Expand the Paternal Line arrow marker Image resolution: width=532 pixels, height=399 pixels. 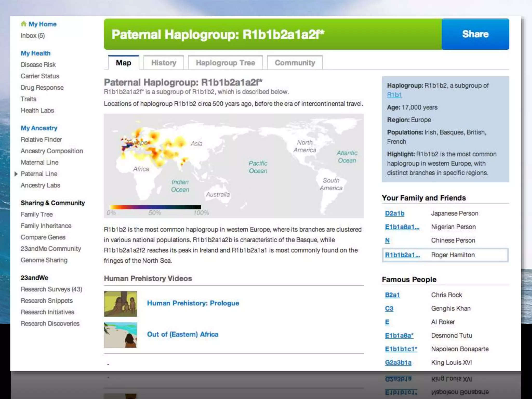(16, 174)
